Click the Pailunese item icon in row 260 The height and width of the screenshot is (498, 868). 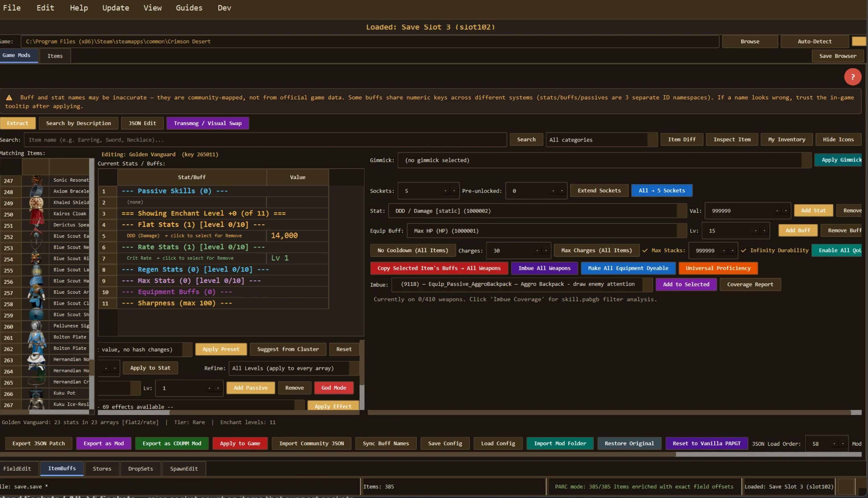(36, 326)
